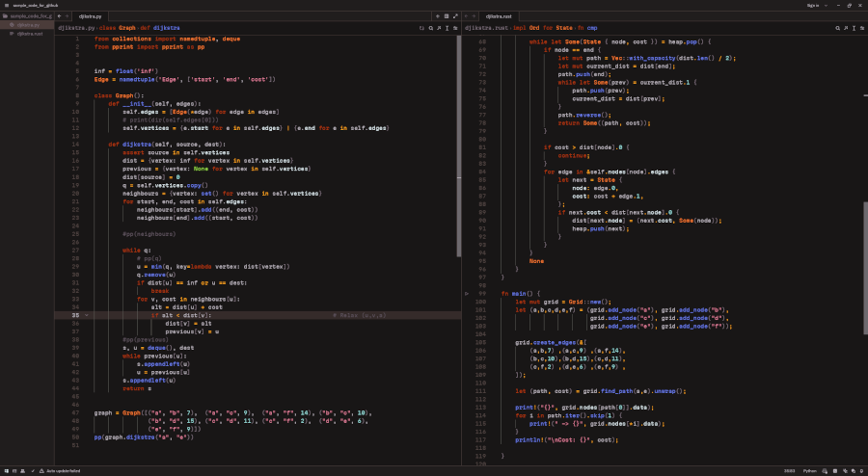This screenshot has height=476, width=868.
Task: Click the diagnostics checkmark in status bar
Action: click(x=33, y=471)
